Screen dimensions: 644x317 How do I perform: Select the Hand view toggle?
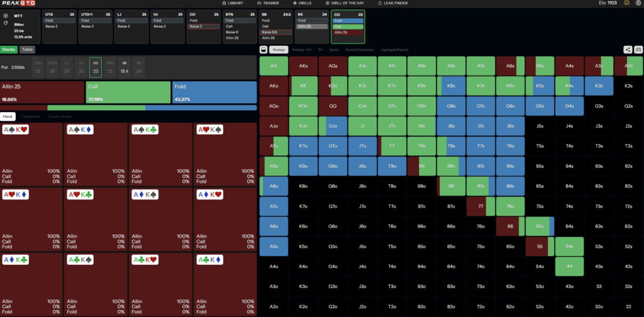[8, 116]
